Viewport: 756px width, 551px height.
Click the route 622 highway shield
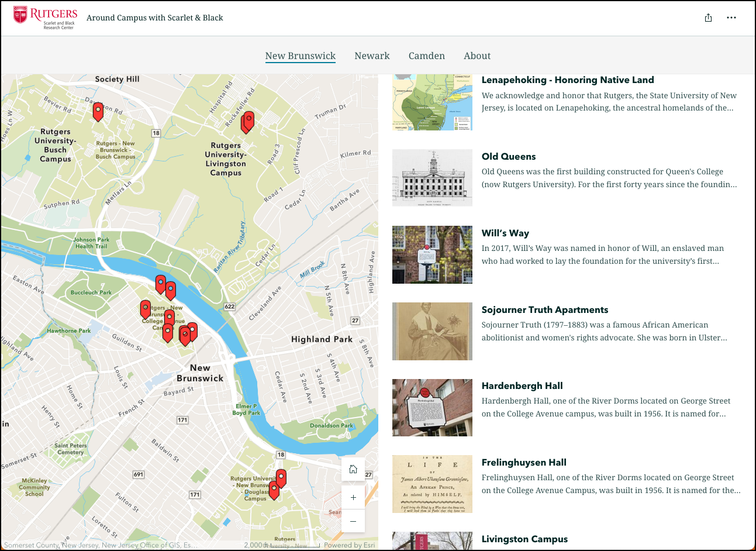tap(230, 307)
